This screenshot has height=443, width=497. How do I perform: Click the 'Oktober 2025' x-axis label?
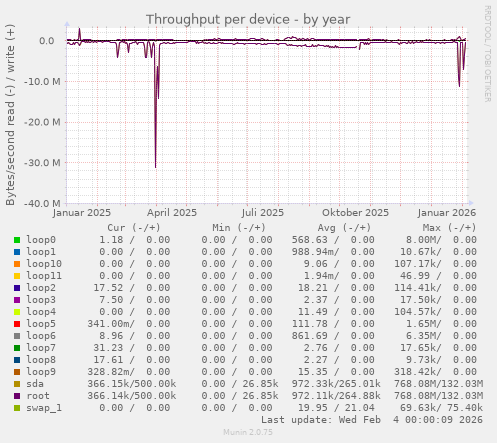(355, 213)
